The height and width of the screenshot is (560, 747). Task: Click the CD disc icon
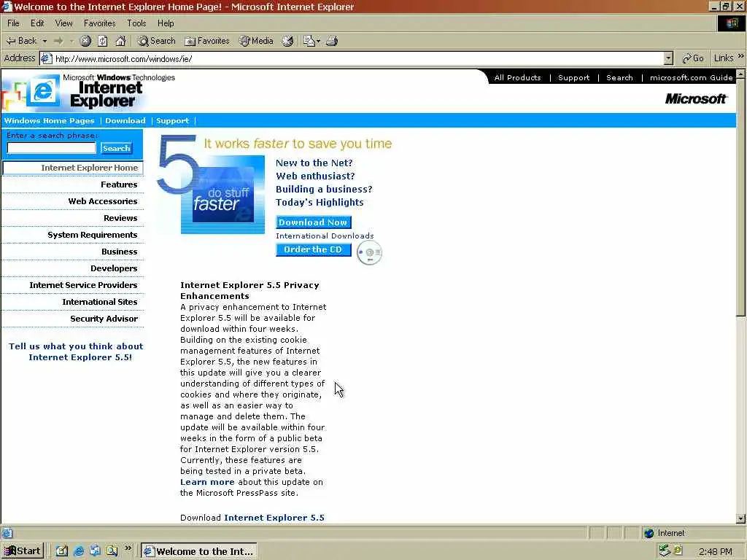point(369,252)
